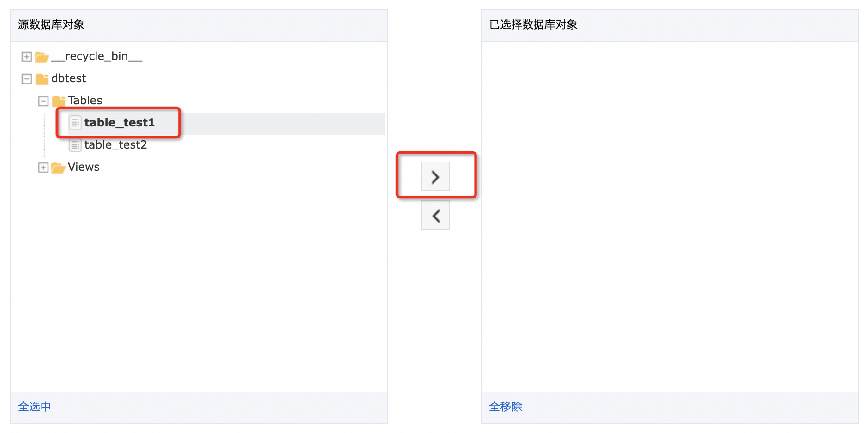The width and height of the screenshot is (868, 433).
Task: Click the table_test1 table icon
Action: coord(75,123)
